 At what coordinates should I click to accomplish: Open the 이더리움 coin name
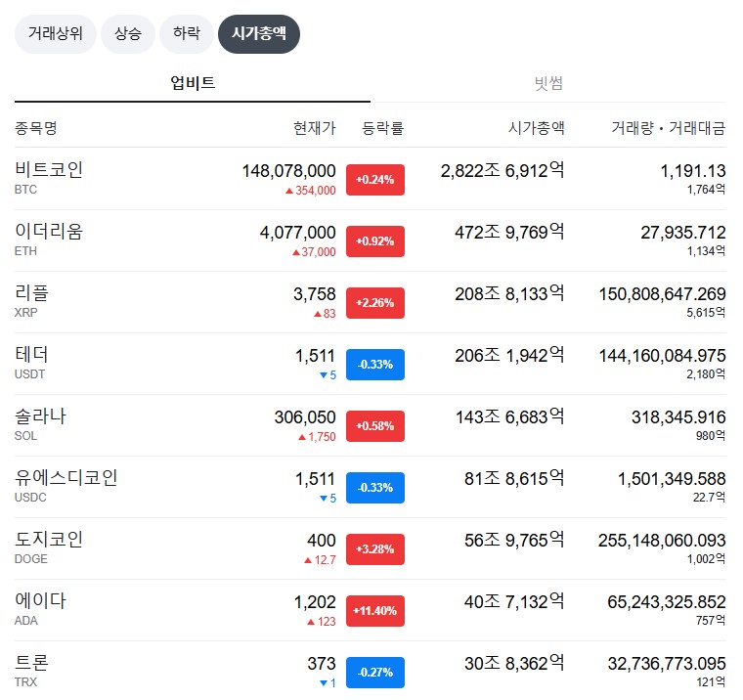(49, 232)
